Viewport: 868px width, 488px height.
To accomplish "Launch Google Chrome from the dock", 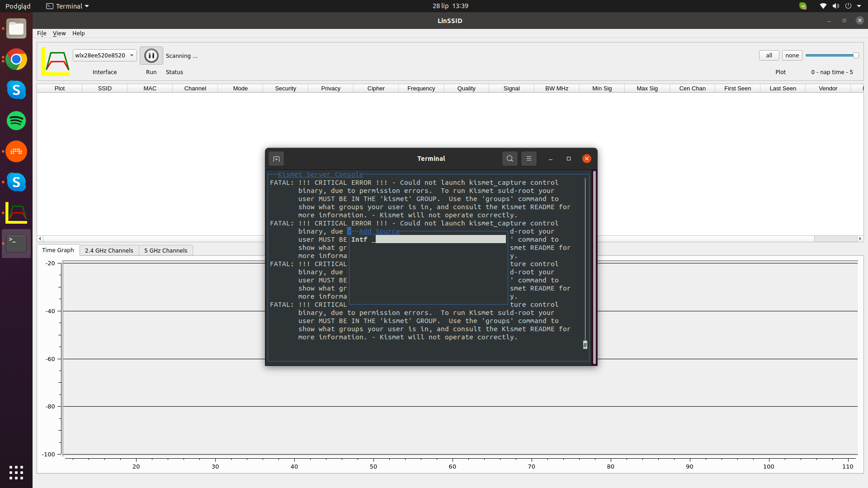I will (x=16, y=59).
